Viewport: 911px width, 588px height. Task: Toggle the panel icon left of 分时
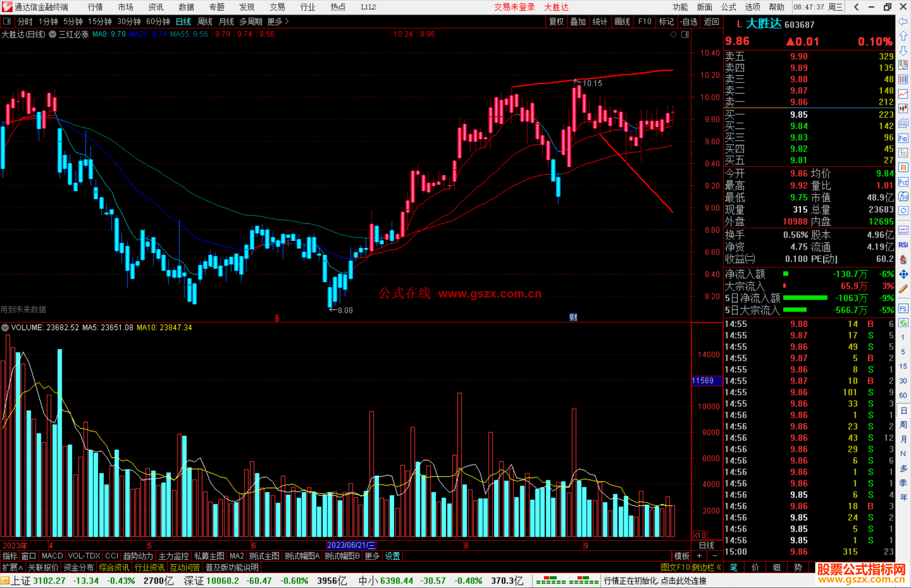tap(7, 21)
